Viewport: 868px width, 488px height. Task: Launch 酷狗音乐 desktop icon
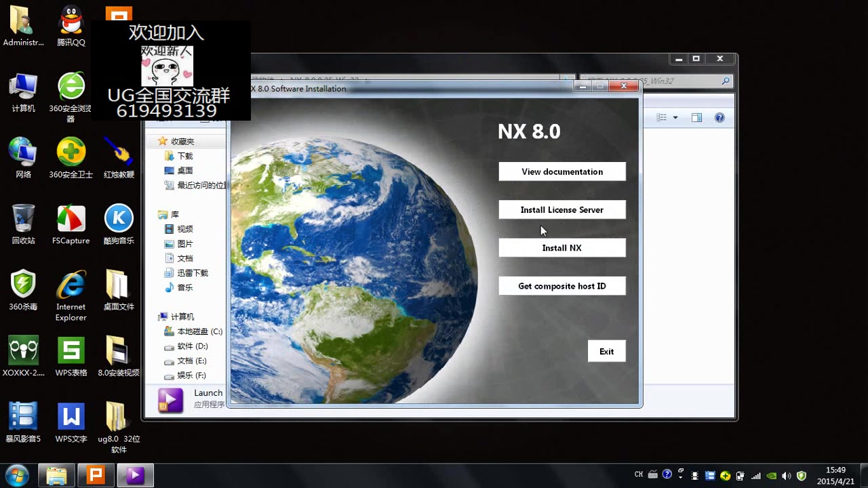pyautogui.click(x=119, y=224)
